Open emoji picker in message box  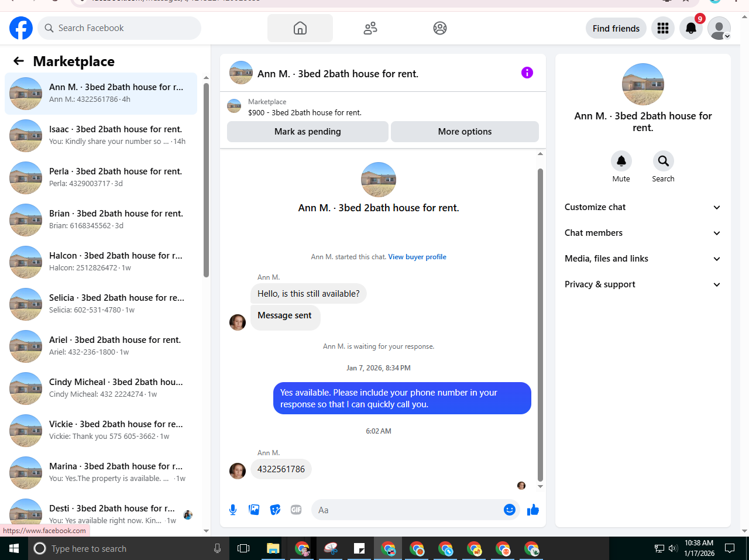tap(510, 510)
